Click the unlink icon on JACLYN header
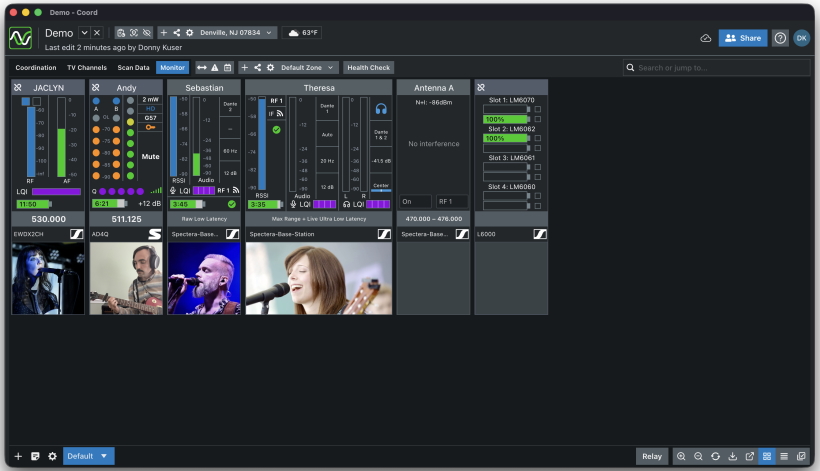 pos(18,87)
